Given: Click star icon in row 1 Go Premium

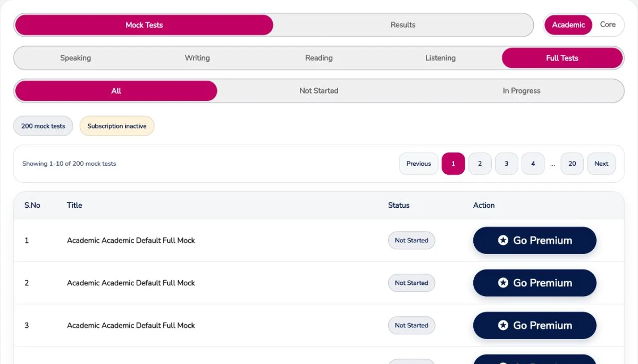Looking at the screenshot, I should [x=503, y=240].
